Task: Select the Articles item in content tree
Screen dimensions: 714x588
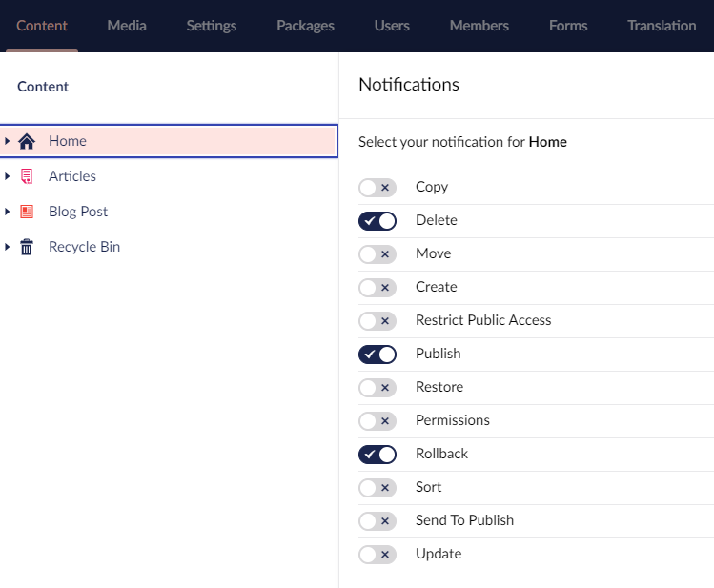Action: (x=72, y=176)
